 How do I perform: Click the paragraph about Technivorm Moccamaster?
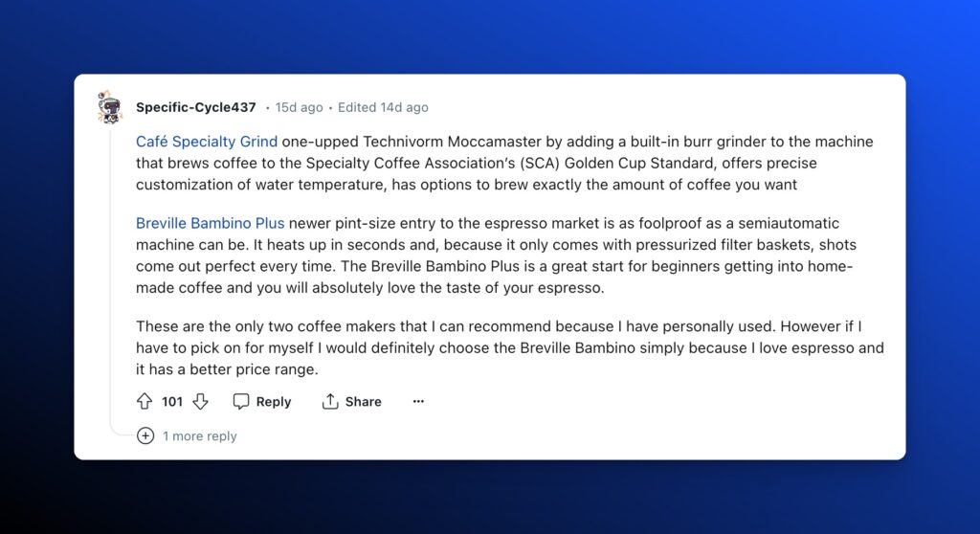click(504, 163)
